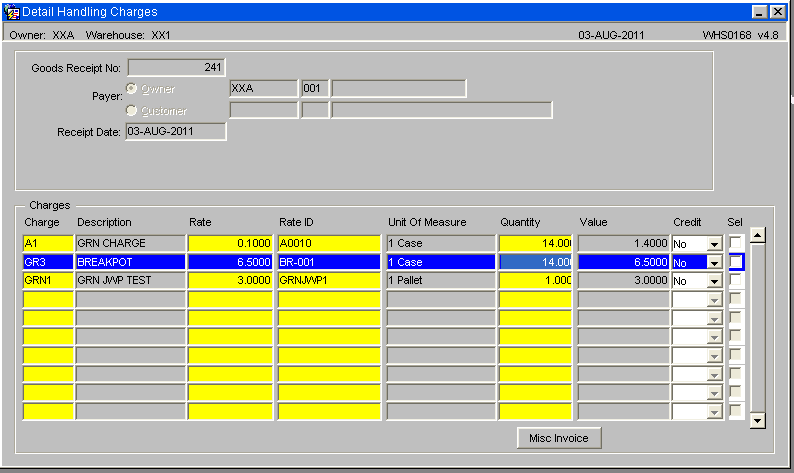Viewport: 794px width, 473px height.
Task: Click the scroll down arrow of charges list
Action: click(x=758, y=420)
